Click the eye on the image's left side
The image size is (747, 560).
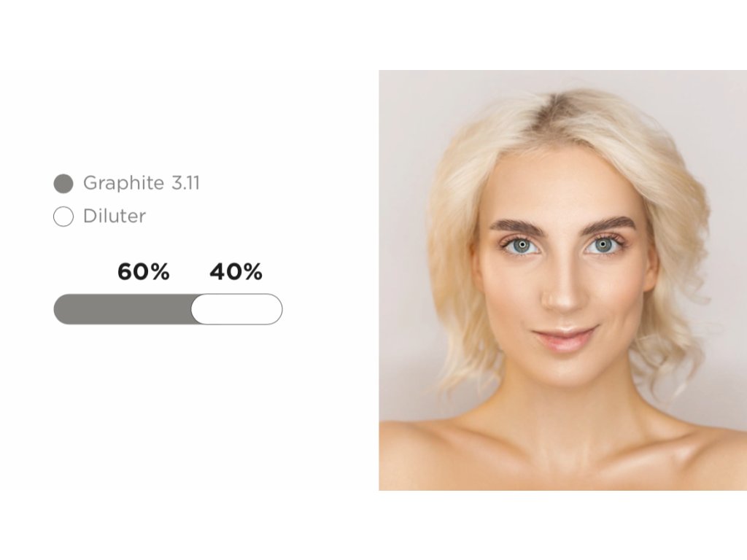pyautogui.click(x=521, y=245)
